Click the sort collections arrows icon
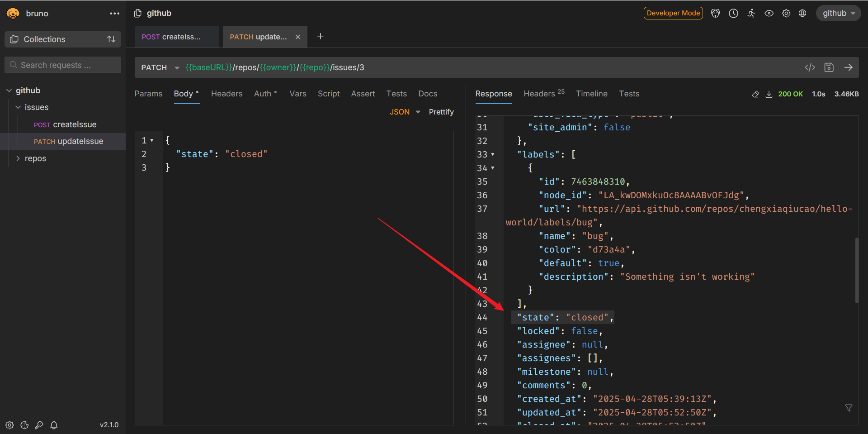868x434 pixels. (111, 39)
